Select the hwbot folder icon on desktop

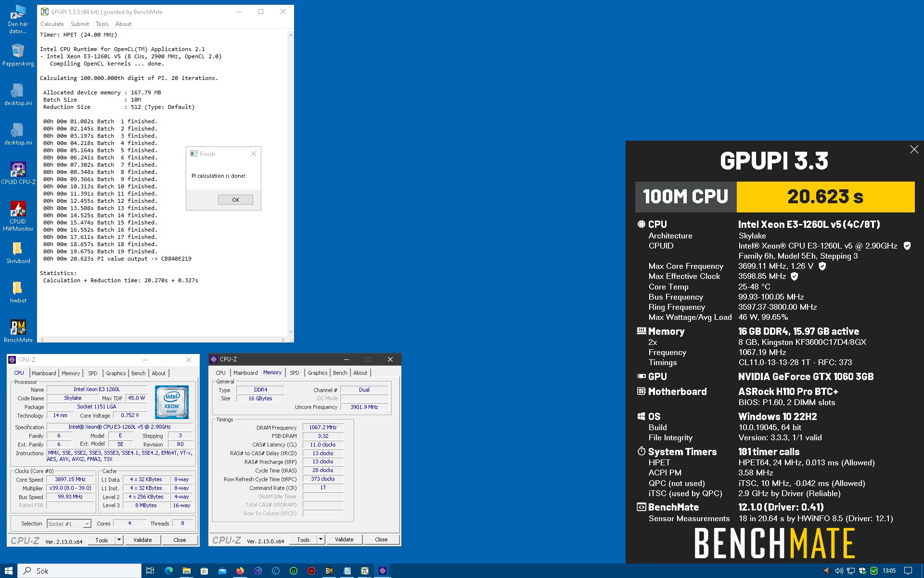coord(18,292)
